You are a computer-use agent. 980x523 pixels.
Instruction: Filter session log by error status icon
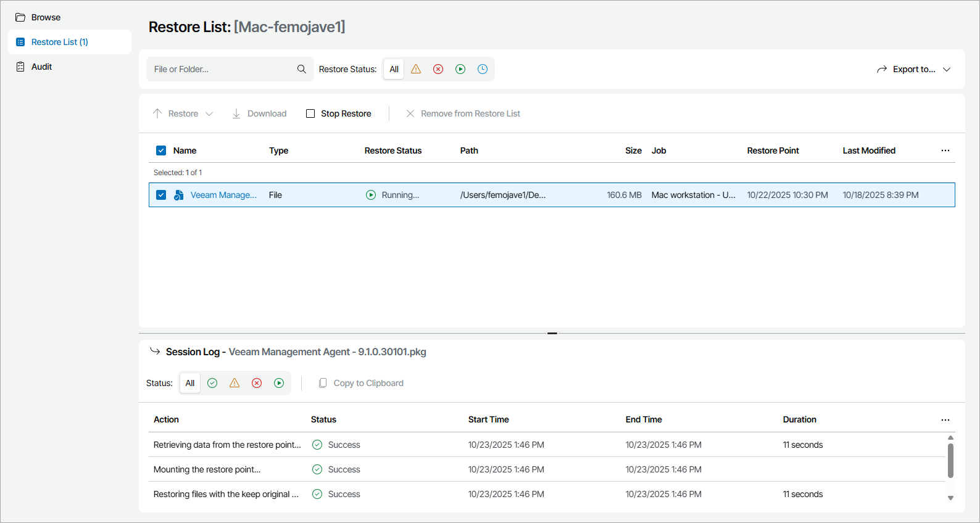click(x=257, y=383)
